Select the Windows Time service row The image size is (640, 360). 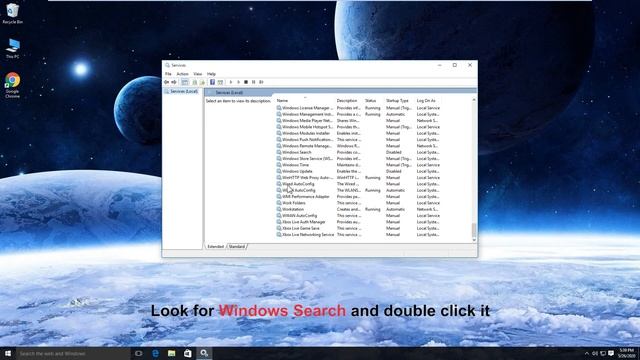click(x=358, y=165)
